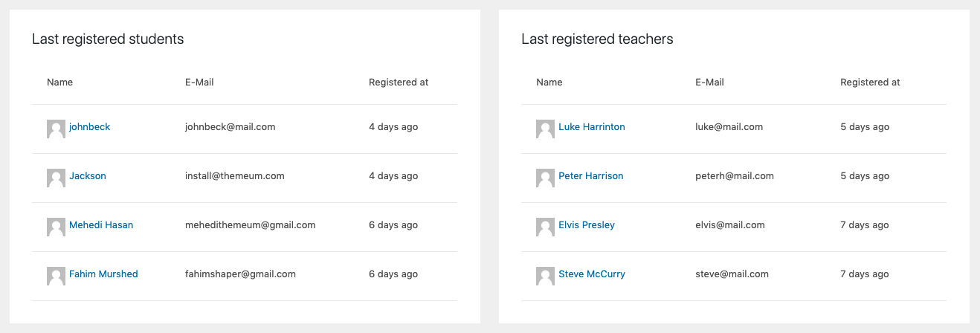
Task: Click Jackson's avatar placeholder
Action: tap(56, 178)
